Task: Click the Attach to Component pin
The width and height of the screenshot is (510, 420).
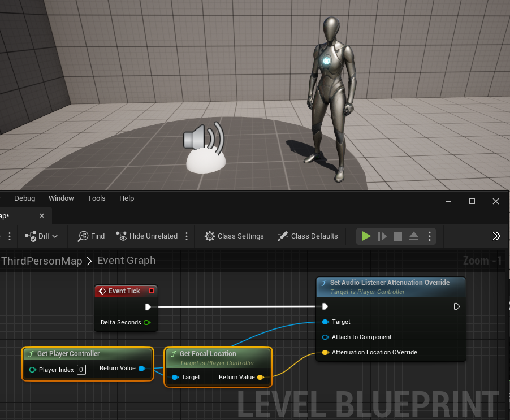Action: (x=325, y=337)
